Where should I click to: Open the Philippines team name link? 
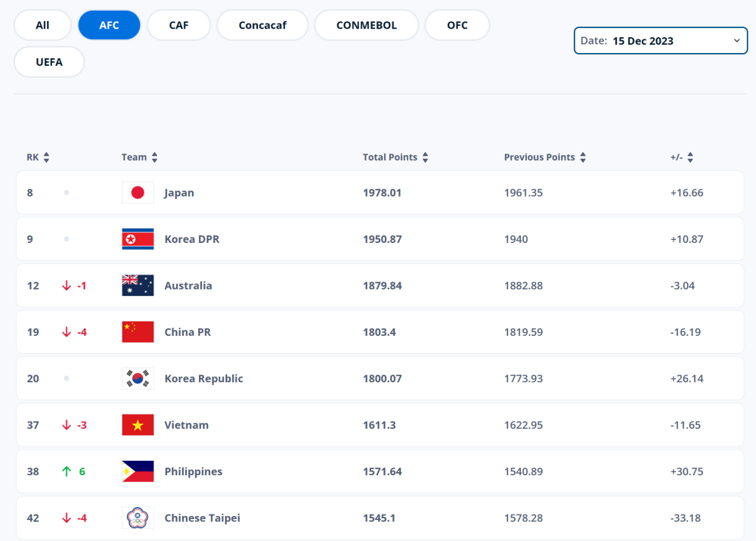pos(194,471)
